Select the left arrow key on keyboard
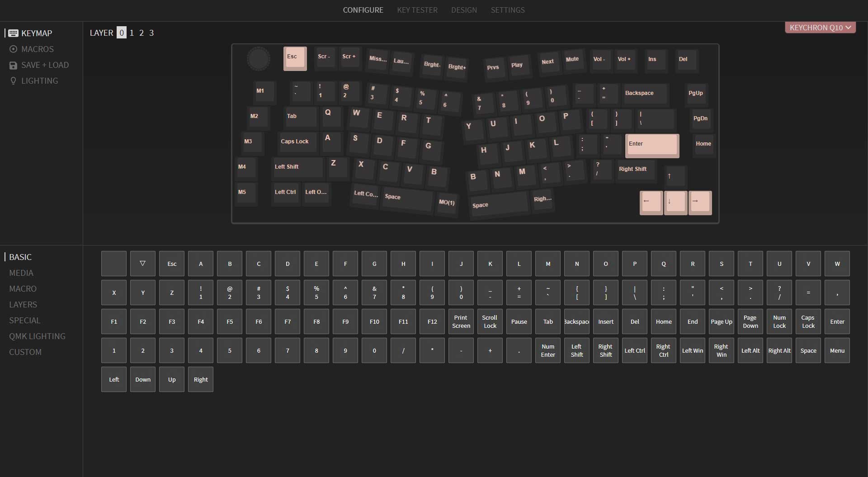The image size is (868, 477). tap(651, 202)
